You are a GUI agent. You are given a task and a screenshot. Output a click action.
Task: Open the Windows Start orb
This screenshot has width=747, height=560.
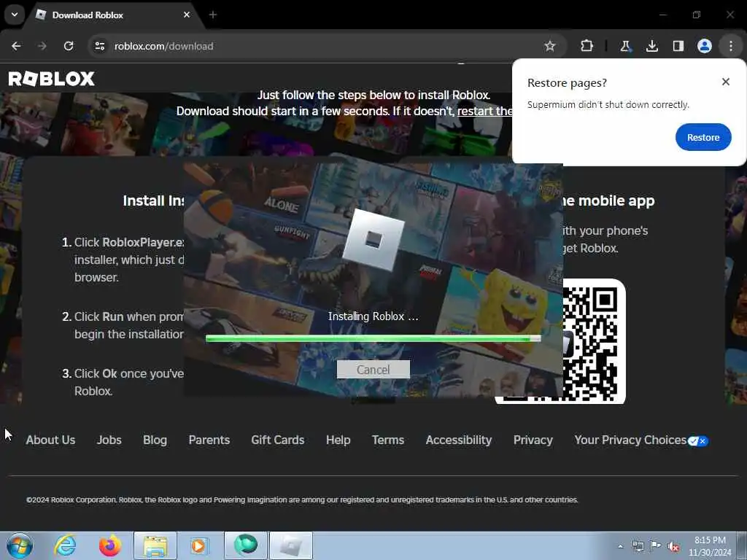pos(20,545)
